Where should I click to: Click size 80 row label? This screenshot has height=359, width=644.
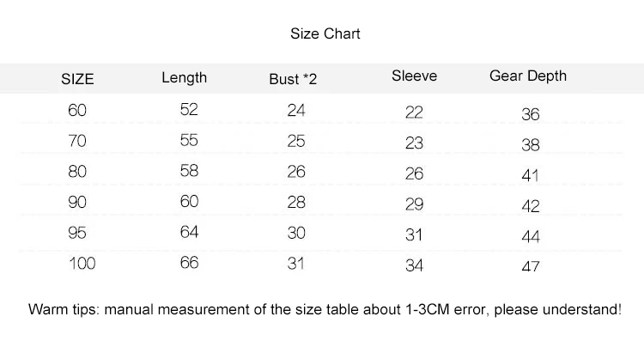tap(77, 171)
